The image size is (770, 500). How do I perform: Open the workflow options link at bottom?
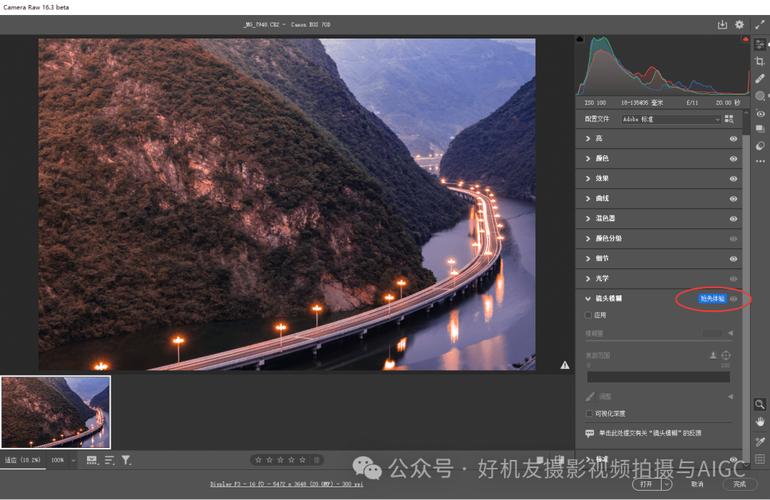click(x=286, y=484)
